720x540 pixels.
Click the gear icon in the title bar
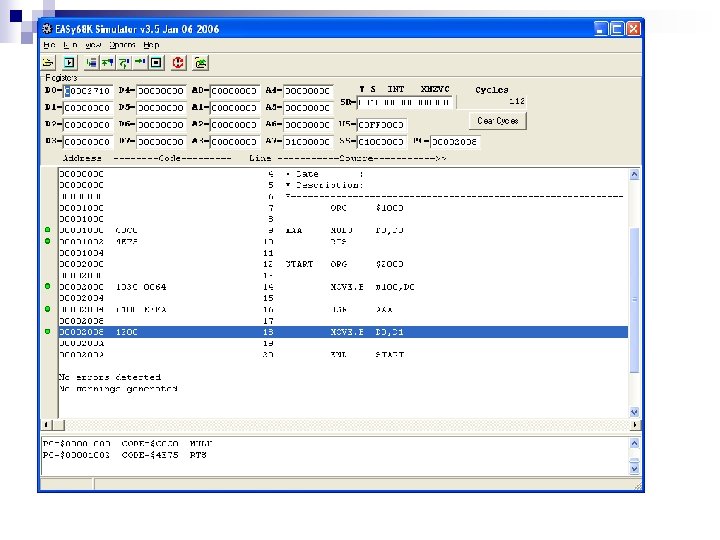click(x=46, y=29)
